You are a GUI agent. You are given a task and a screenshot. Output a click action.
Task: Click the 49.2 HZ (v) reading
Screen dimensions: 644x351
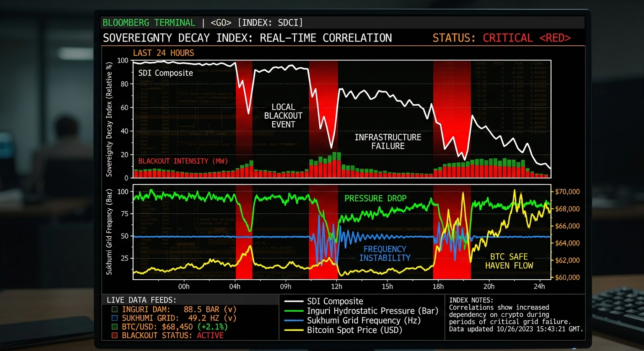[x=212, y=318]
